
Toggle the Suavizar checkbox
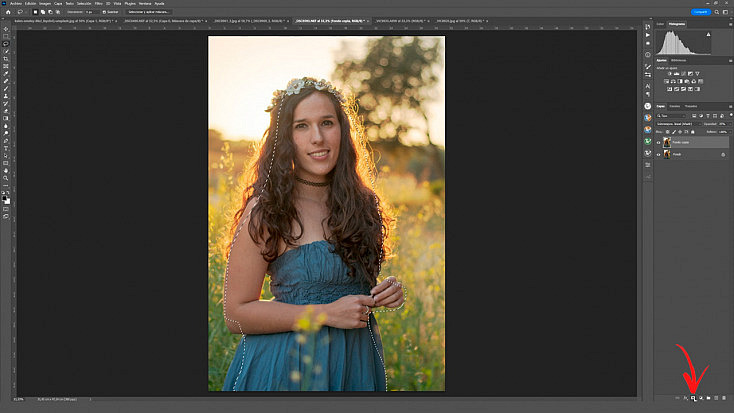point(104,12)
